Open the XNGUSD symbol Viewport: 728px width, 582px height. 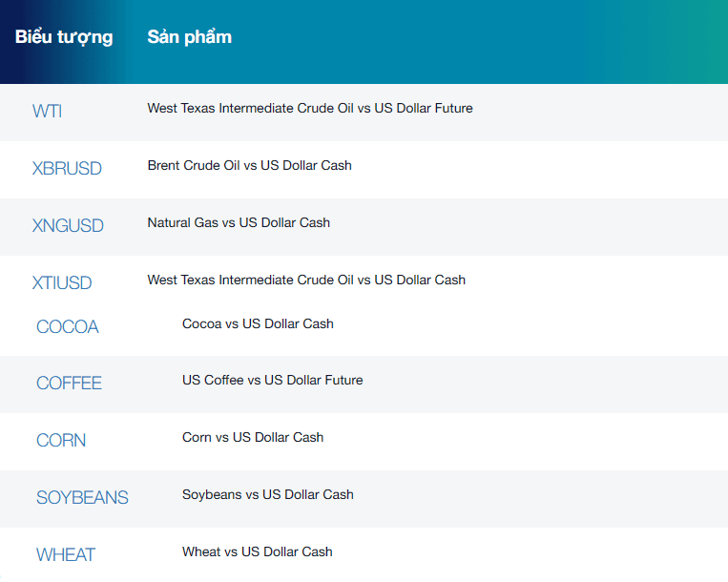68,225
